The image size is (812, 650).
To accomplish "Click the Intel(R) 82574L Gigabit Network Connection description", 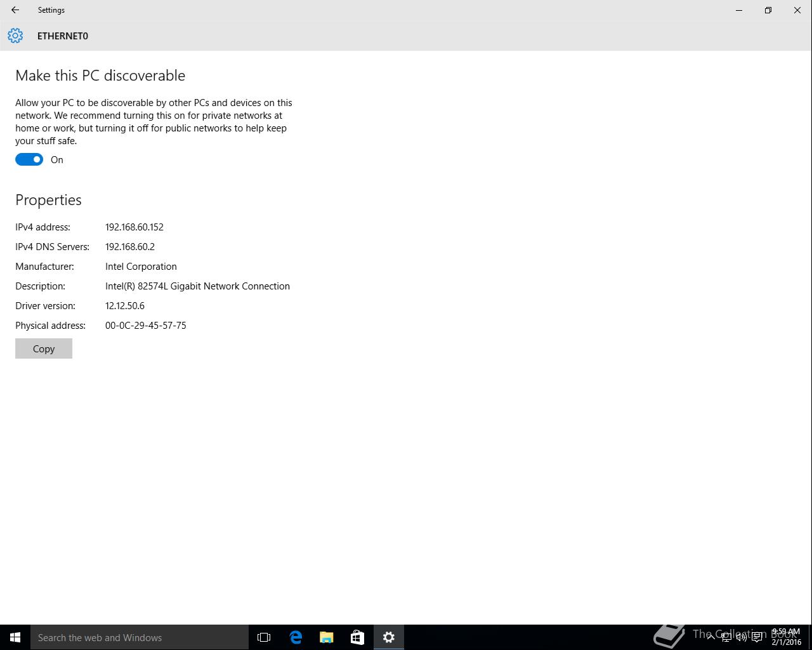I will click(x=197, y=286).
